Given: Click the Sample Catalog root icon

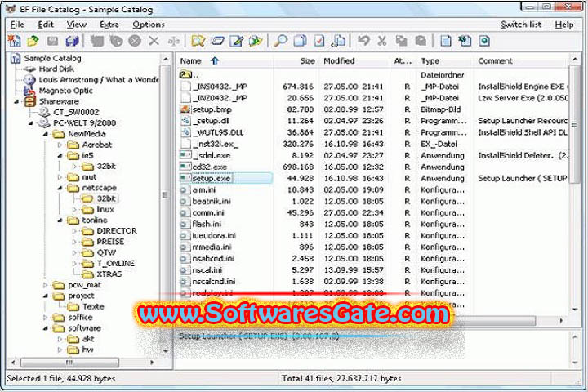Looking at the screenshot, I should (16, 59).
